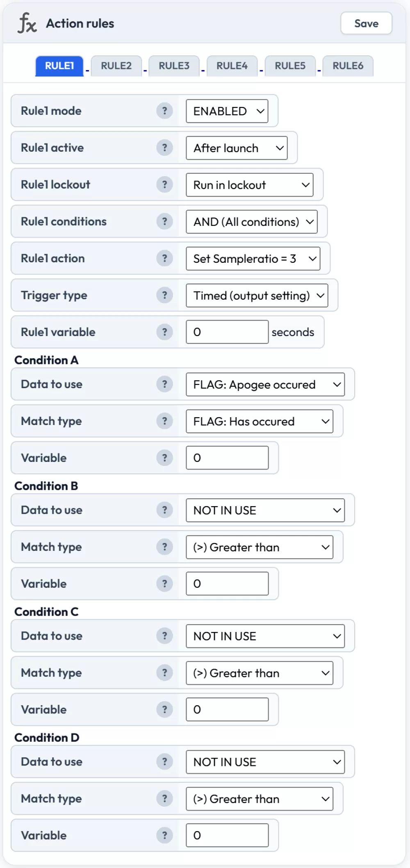Click the Rule1 variable seconds field
Screen dimensions: 410x868
[227, 332]
